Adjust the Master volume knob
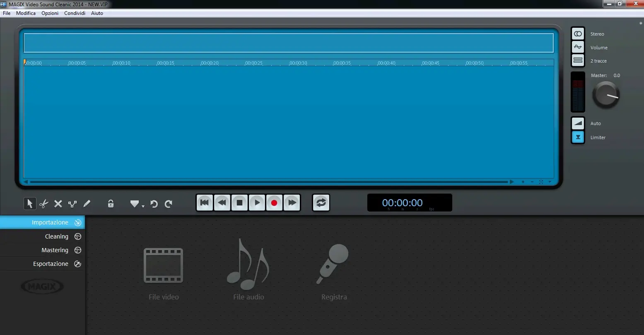644x335 pixels. [606, 95]
